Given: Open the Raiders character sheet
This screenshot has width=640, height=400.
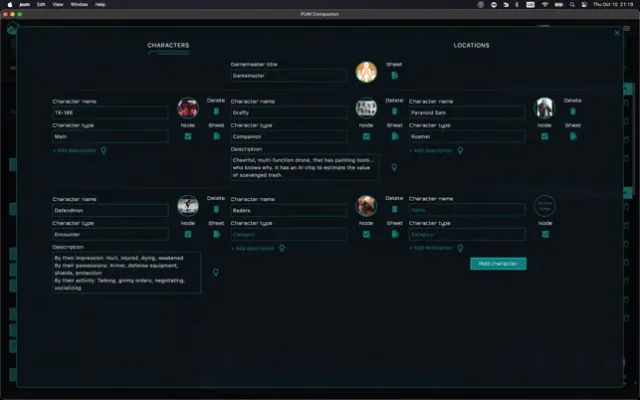Looking at the screenshot, I should pos(395,234).
